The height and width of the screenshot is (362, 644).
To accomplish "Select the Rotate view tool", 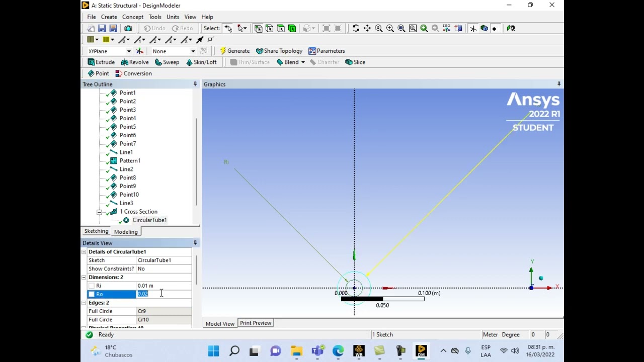I will pos(356,29).
